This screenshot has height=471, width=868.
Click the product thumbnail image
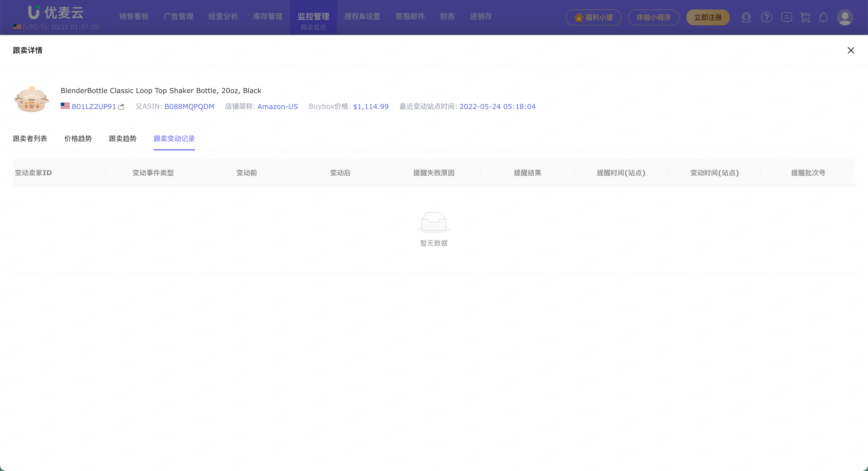(x=32, y=99)
